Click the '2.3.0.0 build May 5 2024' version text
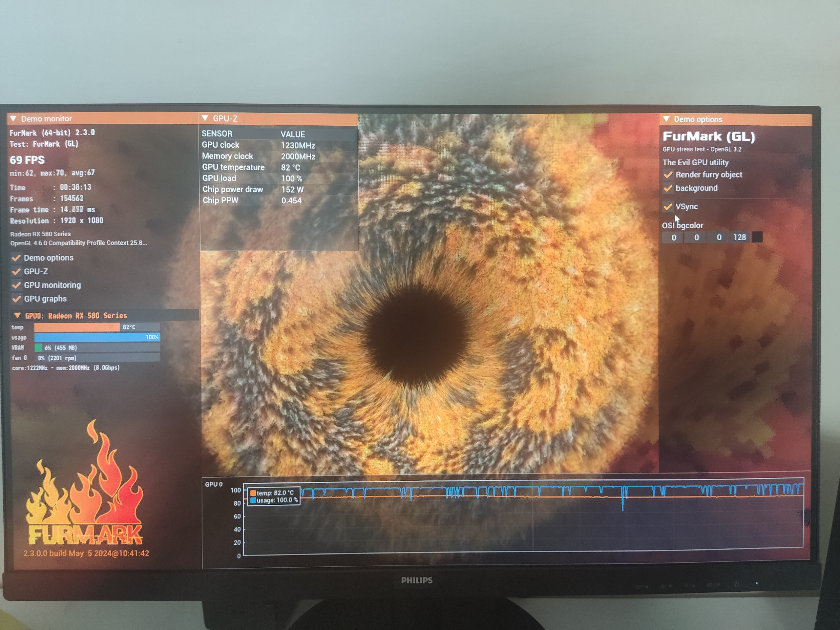Viewport: 840px width, 630px height. click(86, 553)
